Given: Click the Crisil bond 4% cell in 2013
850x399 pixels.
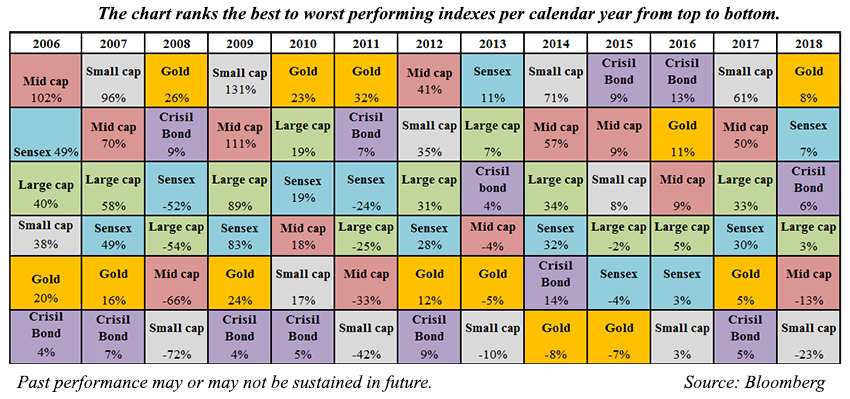Looking at the screenshot, I should tap(492, 189).
